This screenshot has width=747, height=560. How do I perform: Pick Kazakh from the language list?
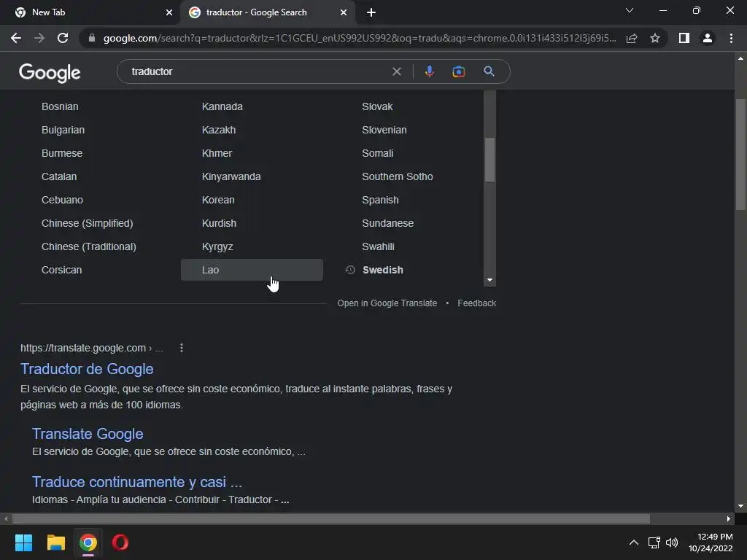pos(219,130)
